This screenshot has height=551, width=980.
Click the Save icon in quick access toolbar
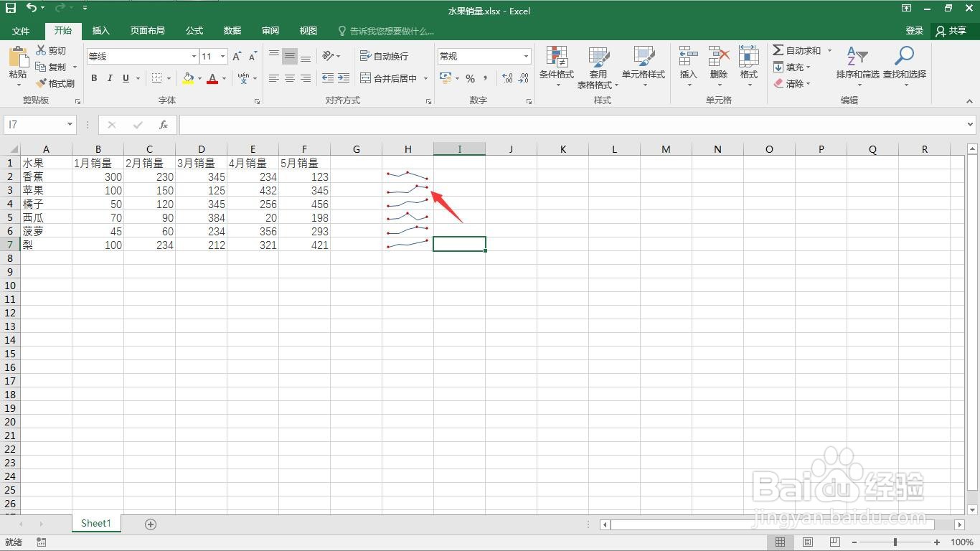click(11, 8)
